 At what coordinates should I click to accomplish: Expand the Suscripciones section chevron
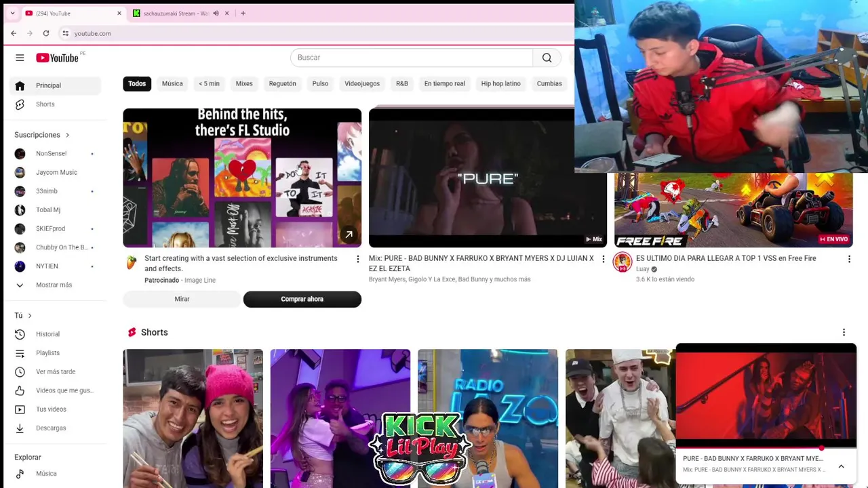[67, 135]
